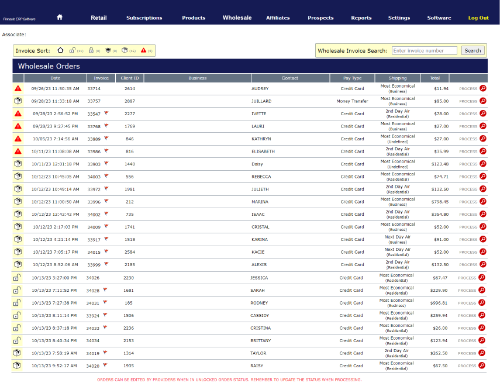Click the Pay Type column header
Viewport: 500px width, 388px height.
click(352, 78)
